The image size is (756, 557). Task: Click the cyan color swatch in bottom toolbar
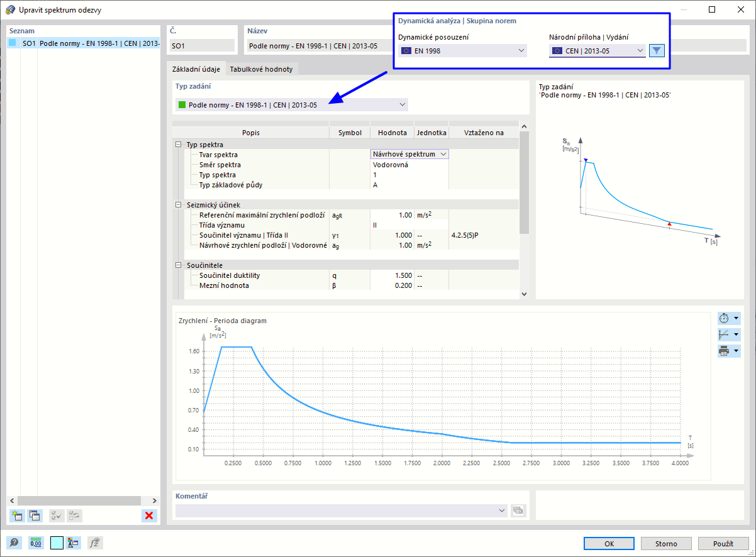(57, 543)
